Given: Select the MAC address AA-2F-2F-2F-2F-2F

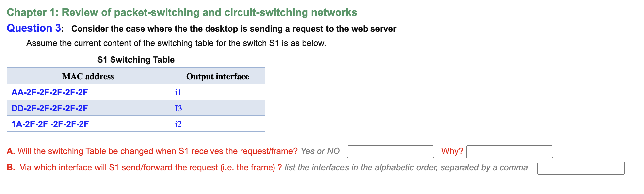Looking at the screenshot, I should (x=49, y=92).
